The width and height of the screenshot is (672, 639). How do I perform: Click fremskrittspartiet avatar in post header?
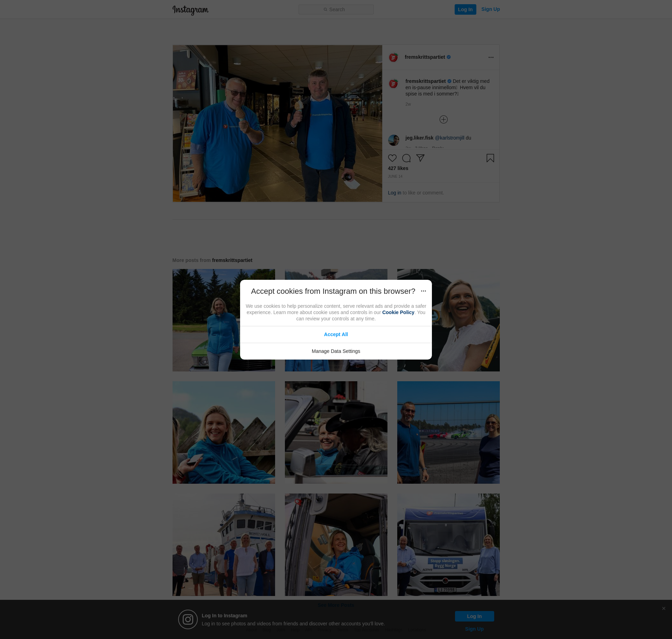(x=393, y=57)
